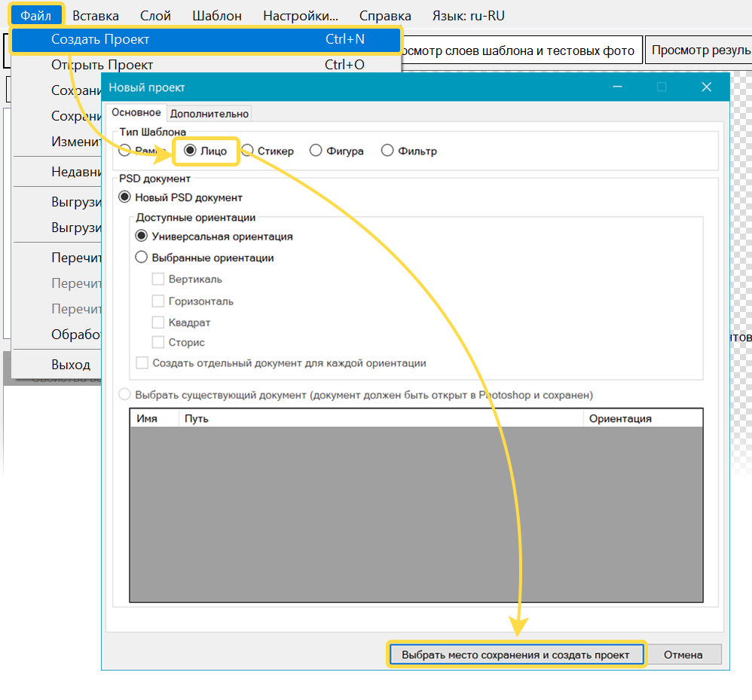Open the Вставка menu

tap(96, 15)
